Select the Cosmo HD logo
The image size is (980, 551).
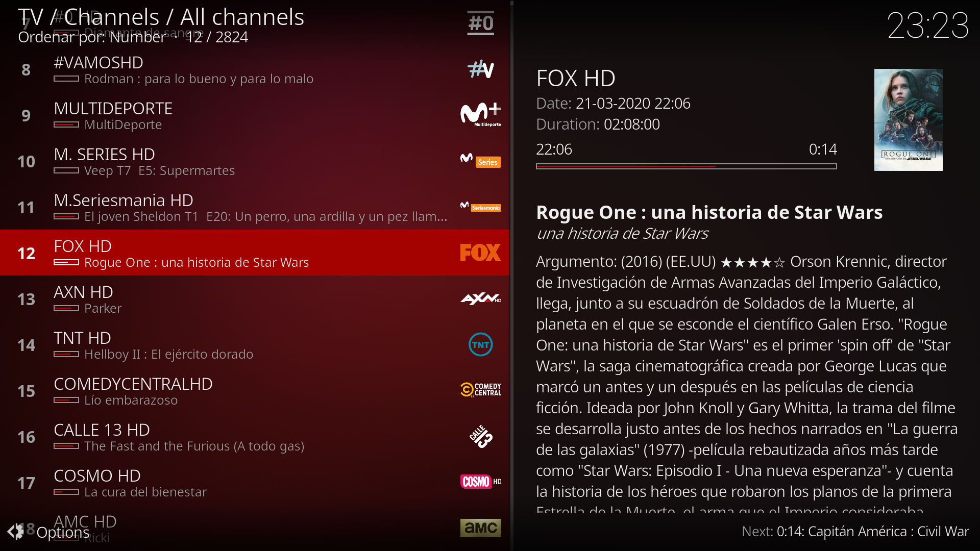tap(480, 482)
